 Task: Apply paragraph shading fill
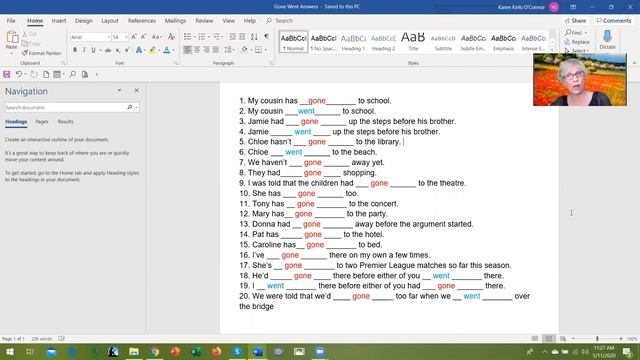click(x=244, y=50)
